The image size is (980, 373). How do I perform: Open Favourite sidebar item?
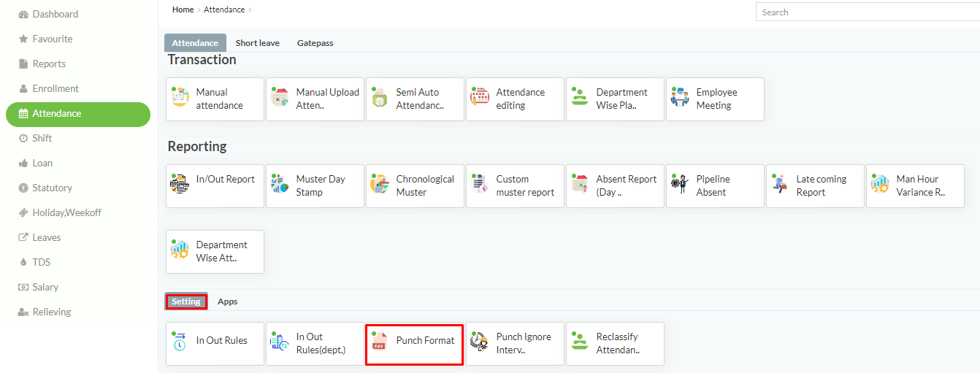pos(78,39)
